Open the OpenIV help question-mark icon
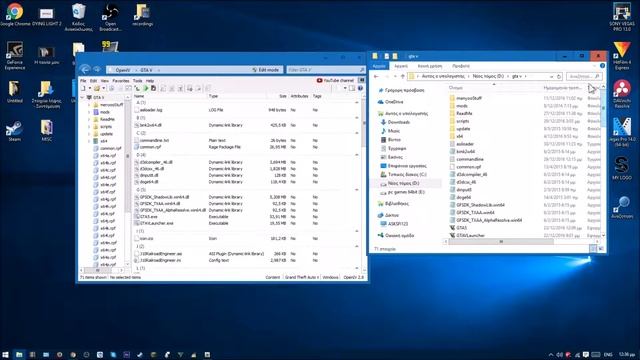Screen dimensions: 640x360 click(360, 88)
